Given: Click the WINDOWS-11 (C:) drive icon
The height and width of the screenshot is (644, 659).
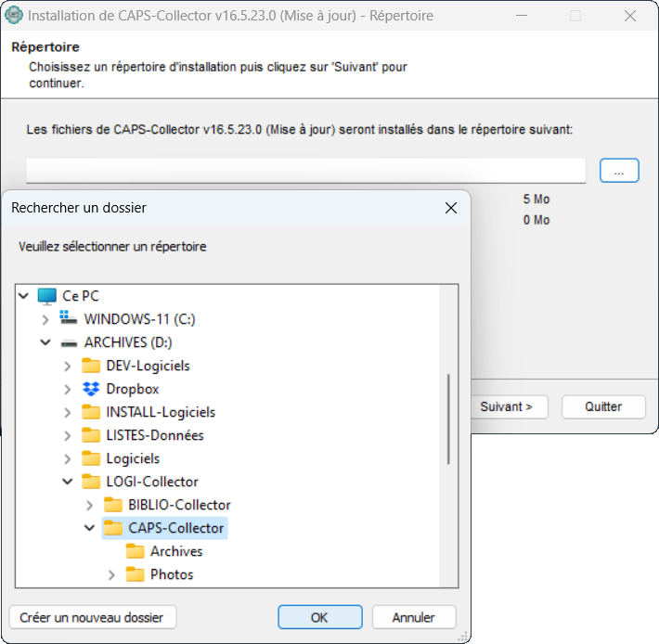Looking at the screenshot, I should coord(69,318).
